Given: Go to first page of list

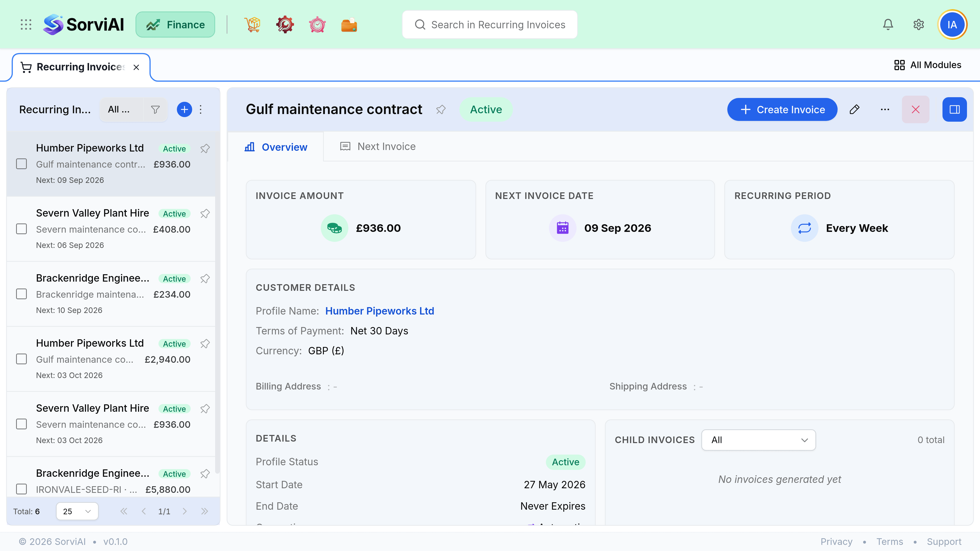Looking at the screenshot, I should pos(124,511).
